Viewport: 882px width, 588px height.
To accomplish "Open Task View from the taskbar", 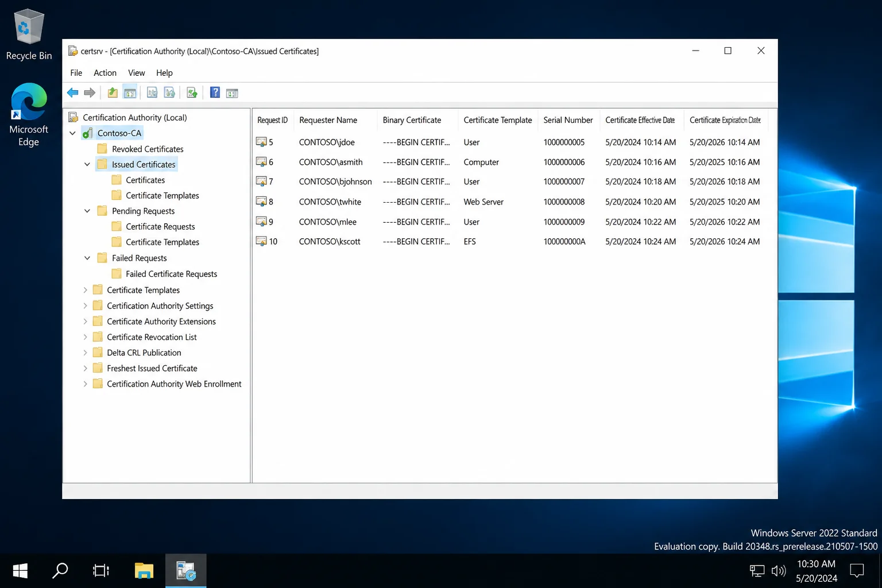I will (x=101, y=570).
